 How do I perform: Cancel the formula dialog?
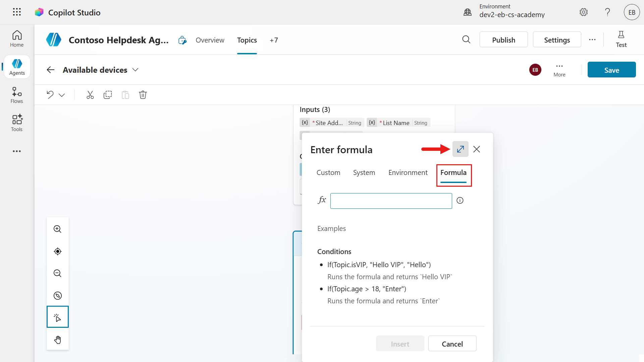coord(452,344)
